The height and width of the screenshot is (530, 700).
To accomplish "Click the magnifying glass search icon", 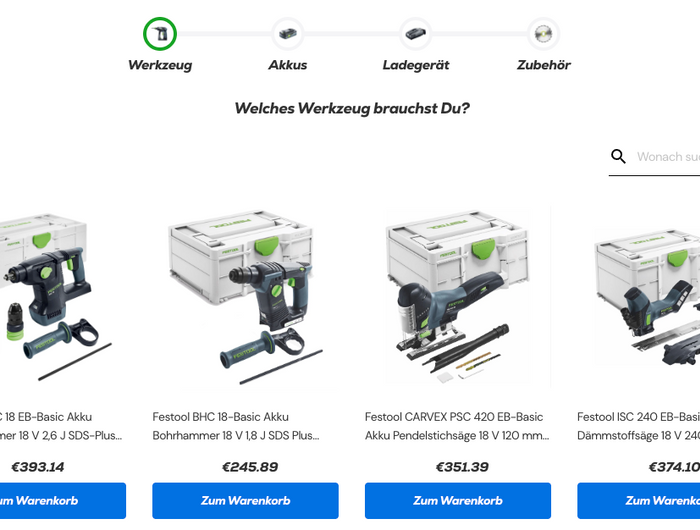I will (x=618, y=156).
